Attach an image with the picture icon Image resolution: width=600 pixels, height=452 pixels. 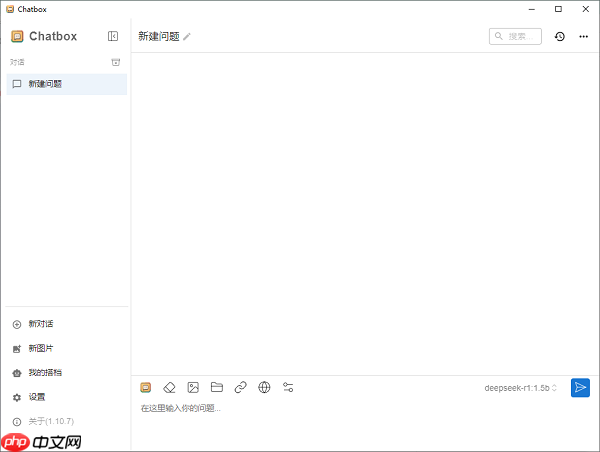point(193,388)
